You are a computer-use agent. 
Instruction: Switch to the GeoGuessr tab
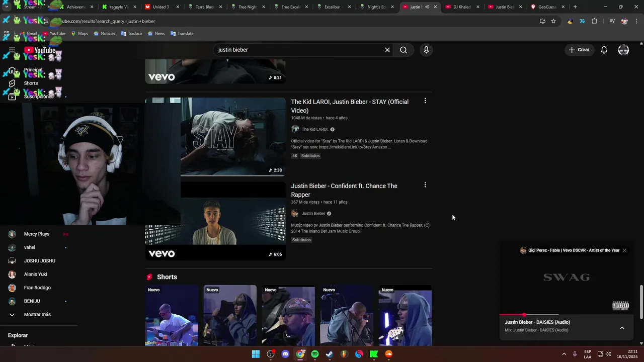(547, 7)
